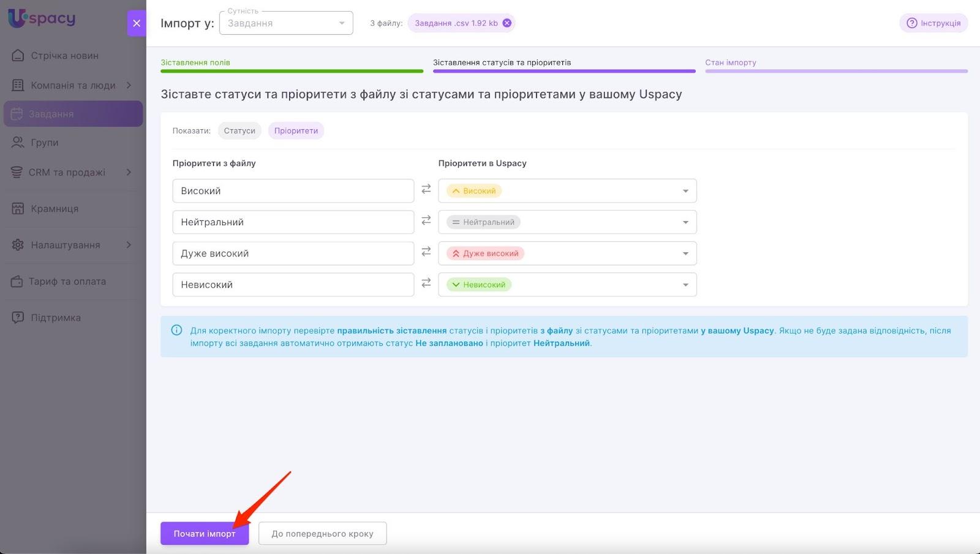Screen dimensions: 980x554
Task: Open Підтримка support section
Action: (x=56, y=318)
